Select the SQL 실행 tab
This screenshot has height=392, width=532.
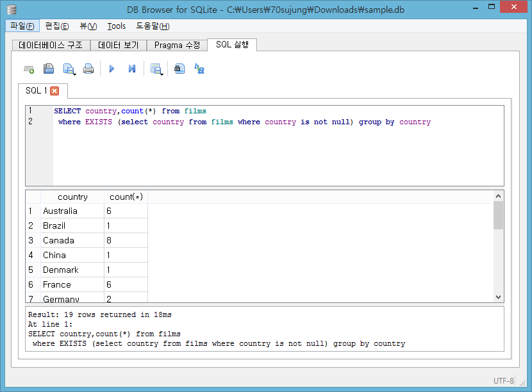(x=232, y=44)
